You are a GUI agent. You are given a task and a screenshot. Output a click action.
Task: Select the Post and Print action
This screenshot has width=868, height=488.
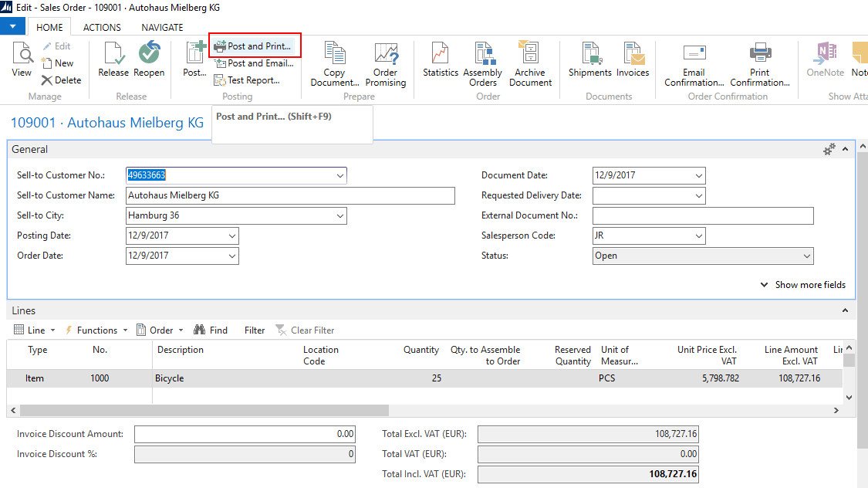255,46
